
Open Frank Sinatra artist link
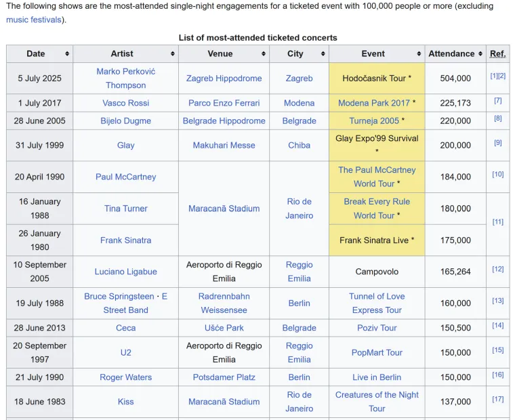126,240
